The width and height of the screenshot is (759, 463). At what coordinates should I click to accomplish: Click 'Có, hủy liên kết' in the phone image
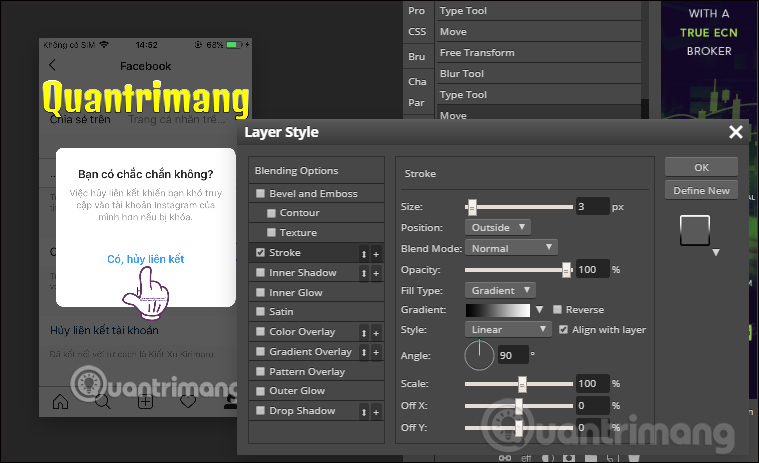(x=146, y=259)
